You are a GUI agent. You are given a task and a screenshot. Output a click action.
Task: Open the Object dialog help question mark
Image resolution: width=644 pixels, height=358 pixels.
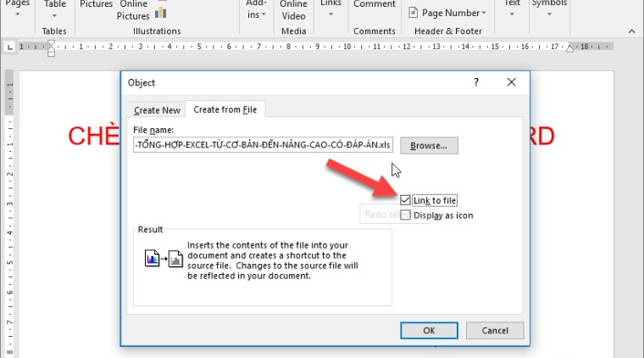[x=476, y=82]
